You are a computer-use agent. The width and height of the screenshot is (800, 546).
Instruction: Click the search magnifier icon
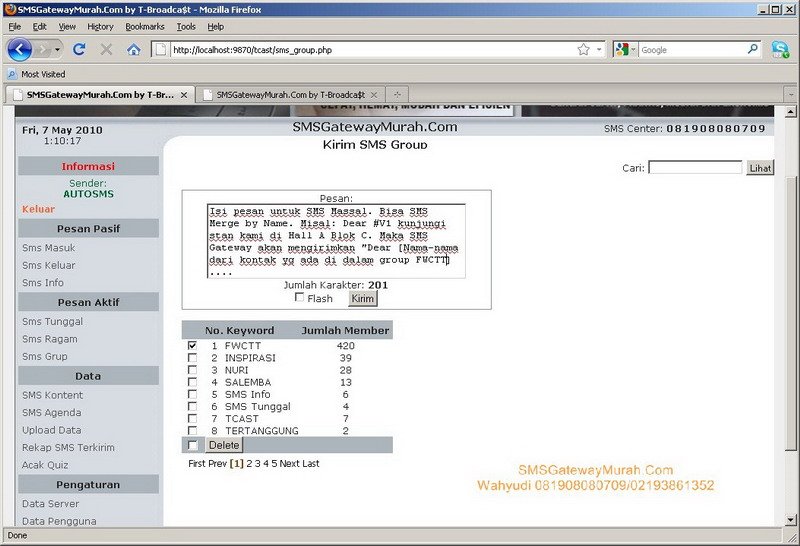[x=753, y=49]
